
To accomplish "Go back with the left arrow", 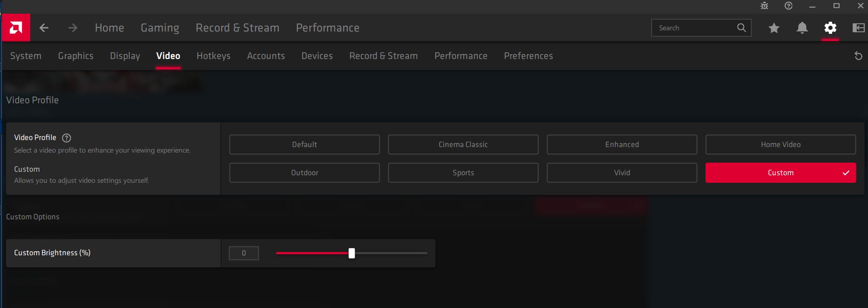I will 44,28.
